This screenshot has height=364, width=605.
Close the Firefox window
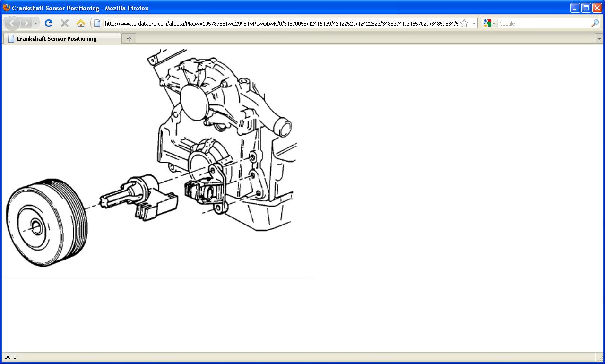pyautogui.click(x=597, y=8)
